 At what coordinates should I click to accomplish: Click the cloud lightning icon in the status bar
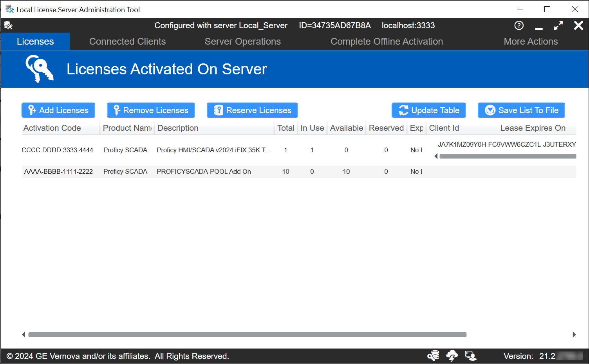[x=452, y=356]
